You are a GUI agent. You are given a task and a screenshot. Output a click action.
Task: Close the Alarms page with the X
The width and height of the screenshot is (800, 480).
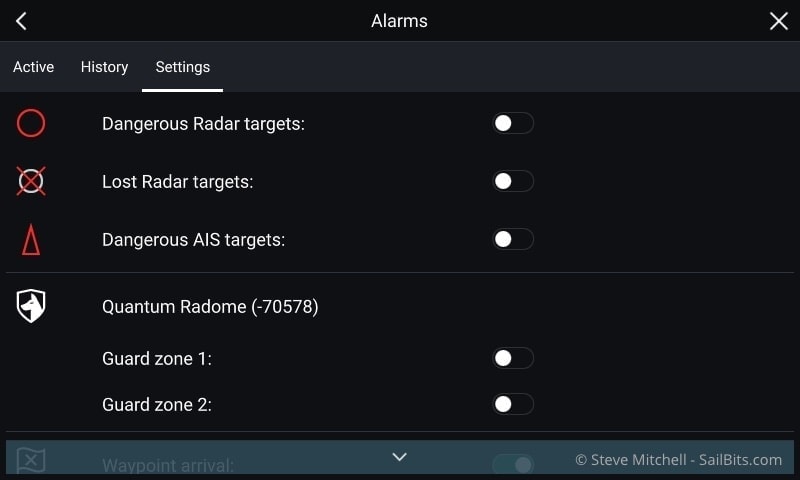tap(779, 21)
